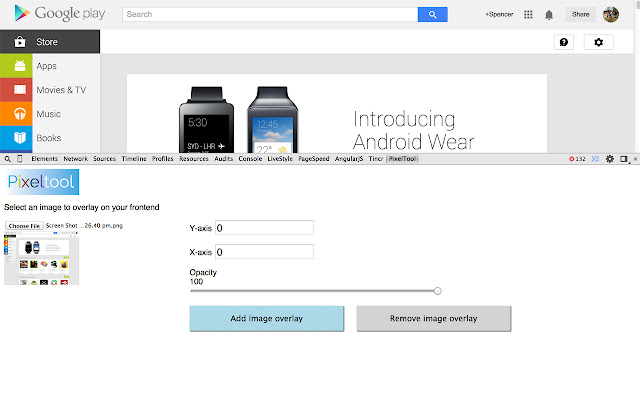Open the Google apps grid icon

pos(528,14)
